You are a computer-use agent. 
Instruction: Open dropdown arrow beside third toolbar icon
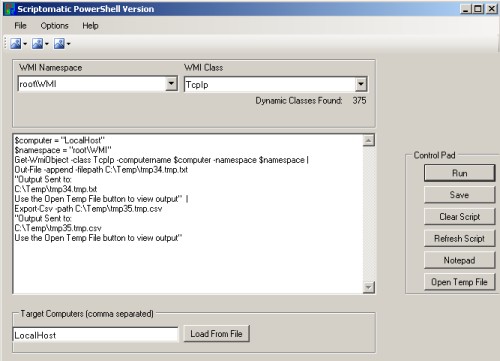tap(68, 44)
